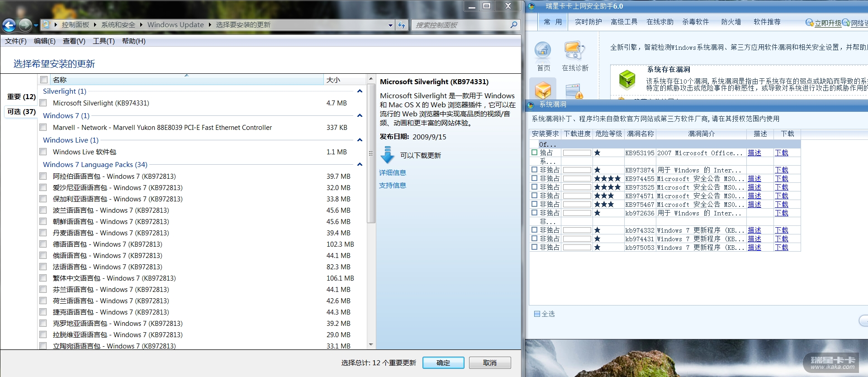
Task: Expand the arrow after 控制面板 breadcrumb
Action: 95,25
